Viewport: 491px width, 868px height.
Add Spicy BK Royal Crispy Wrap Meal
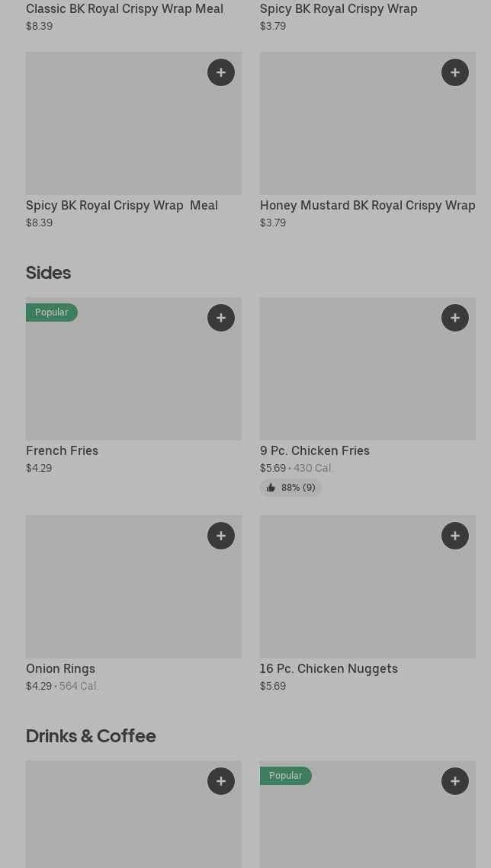coord(221,72)
